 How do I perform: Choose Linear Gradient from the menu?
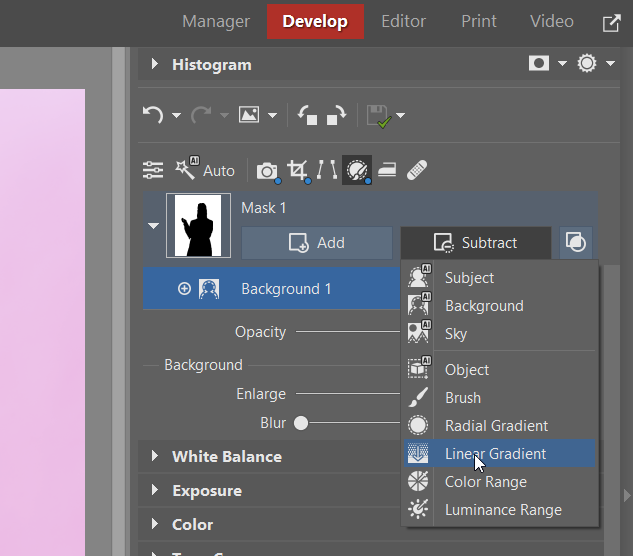coord(495,454)
